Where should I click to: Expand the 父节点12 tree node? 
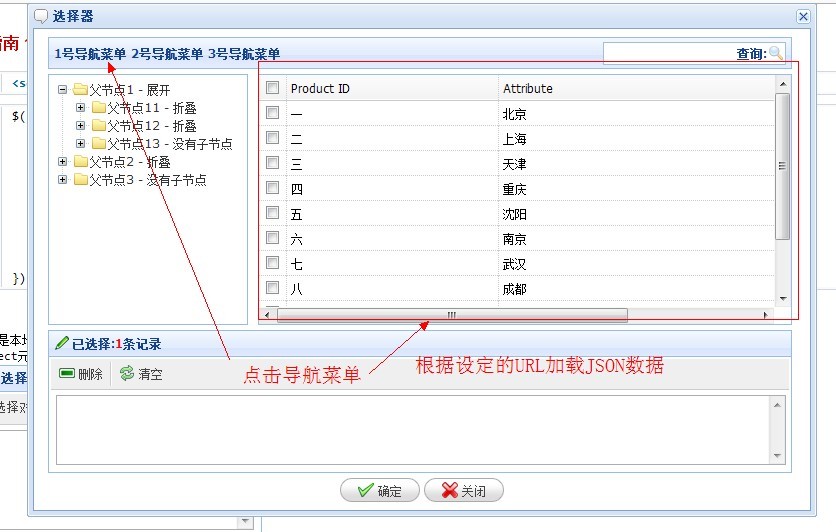(x=81, y=126)
